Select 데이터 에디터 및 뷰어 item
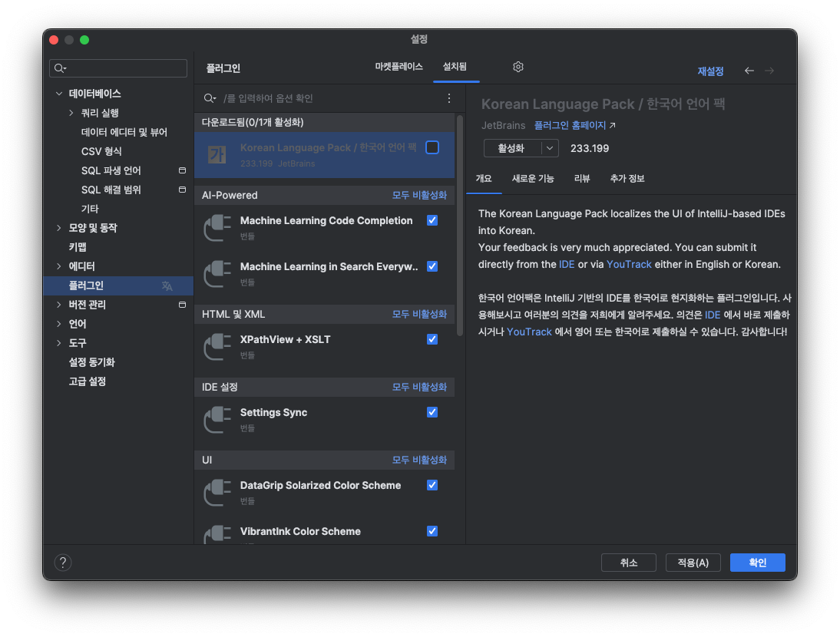The height and width of the screenshot is (637, 840). pos(124,132)
